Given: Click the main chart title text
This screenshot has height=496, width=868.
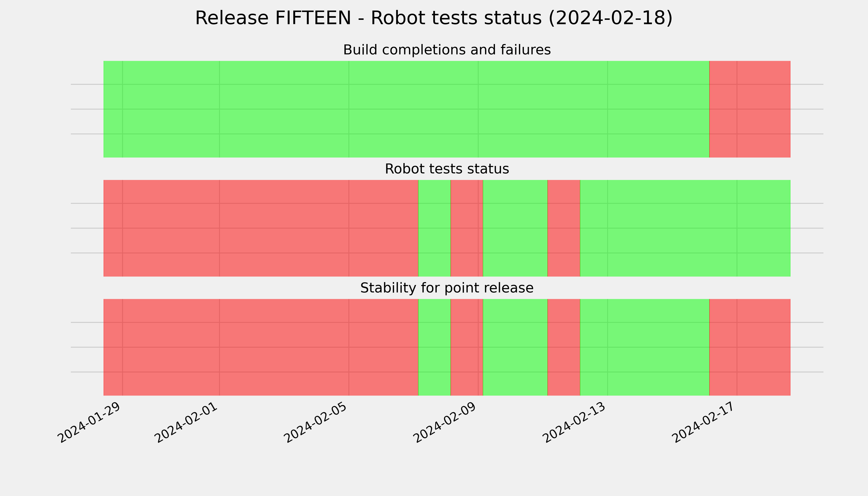Looking at the screenshot, I should click(x=434, y=18).
